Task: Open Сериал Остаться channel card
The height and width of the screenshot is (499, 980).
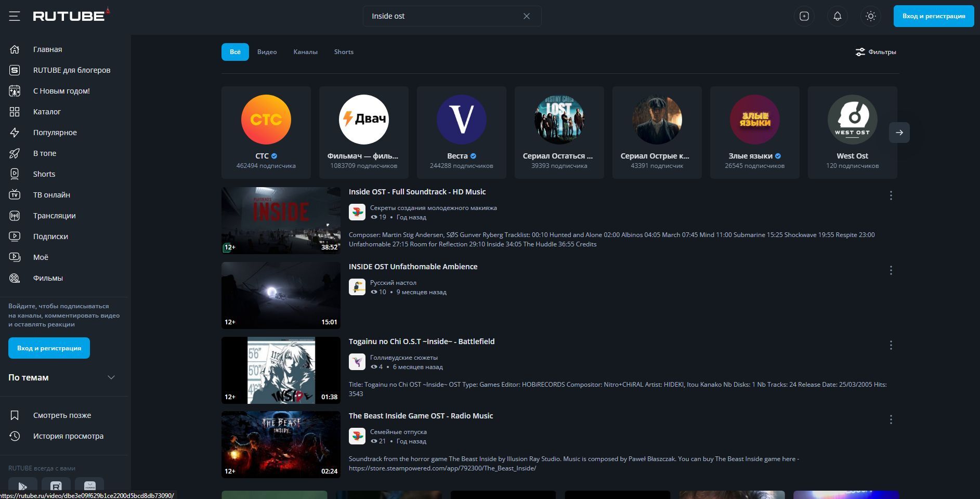Action: click(x=559, y=133)
